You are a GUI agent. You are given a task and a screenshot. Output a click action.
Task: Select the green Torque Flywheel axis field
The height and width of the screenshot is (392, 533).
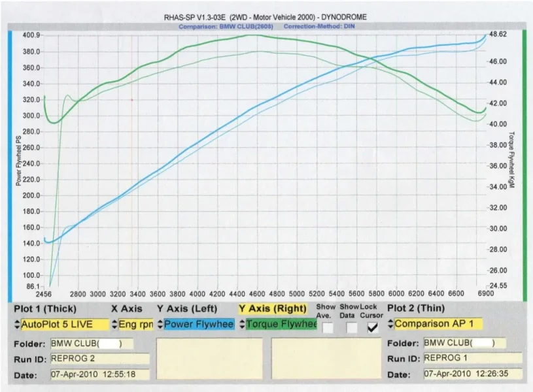click(281, 324)
